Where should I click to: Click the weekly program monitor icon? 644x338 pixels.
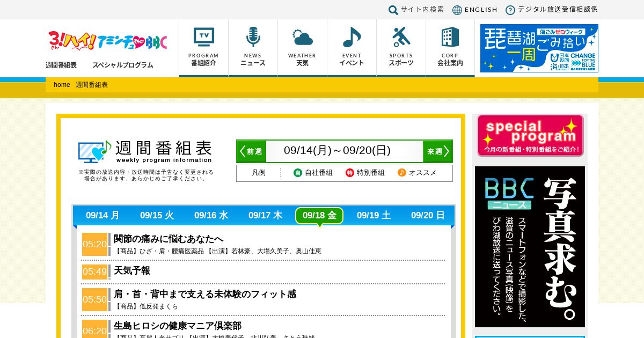point(94,152)
